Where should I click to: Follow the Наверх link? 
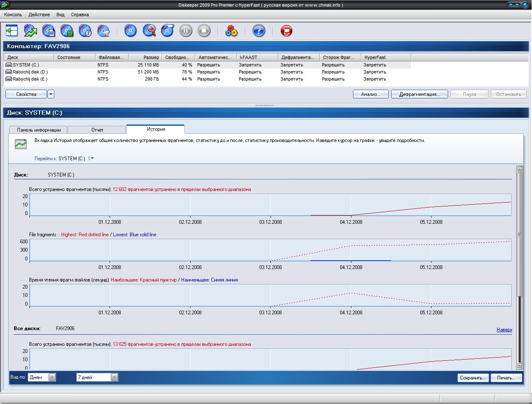(504, 330)
